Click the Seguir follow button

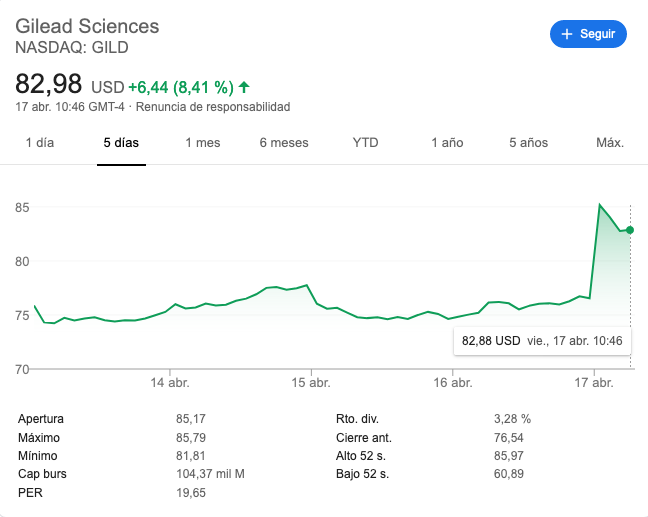point(588,34)
